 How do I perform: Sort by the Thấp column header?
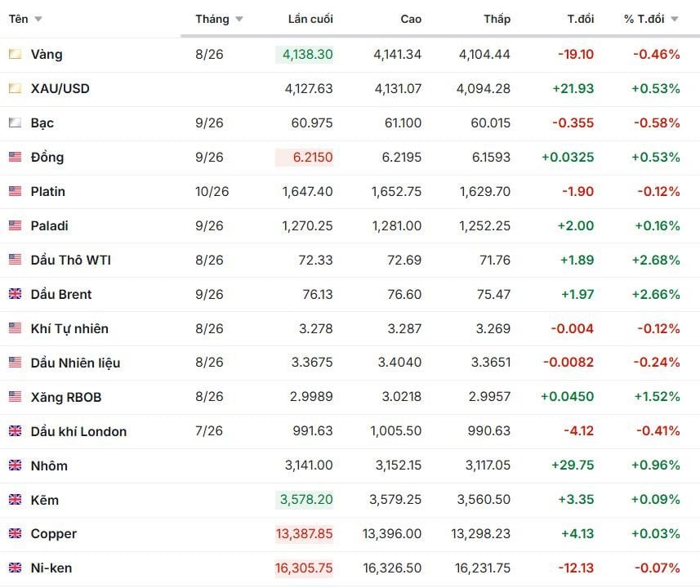(x=497, y=19)
